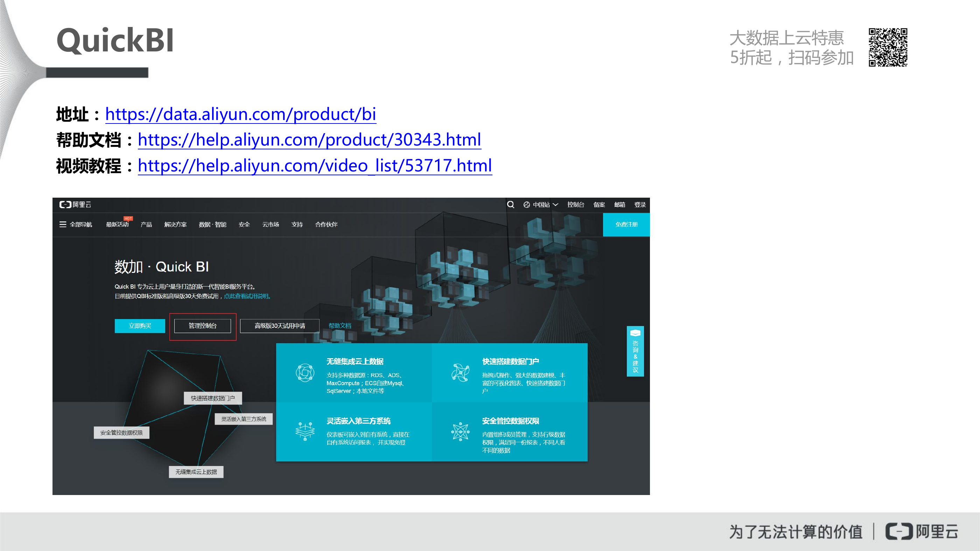Open the help document link 30343.html
The width and height of the screenshot is (980, 551).
pyautogui.click(x=309, y=140)
